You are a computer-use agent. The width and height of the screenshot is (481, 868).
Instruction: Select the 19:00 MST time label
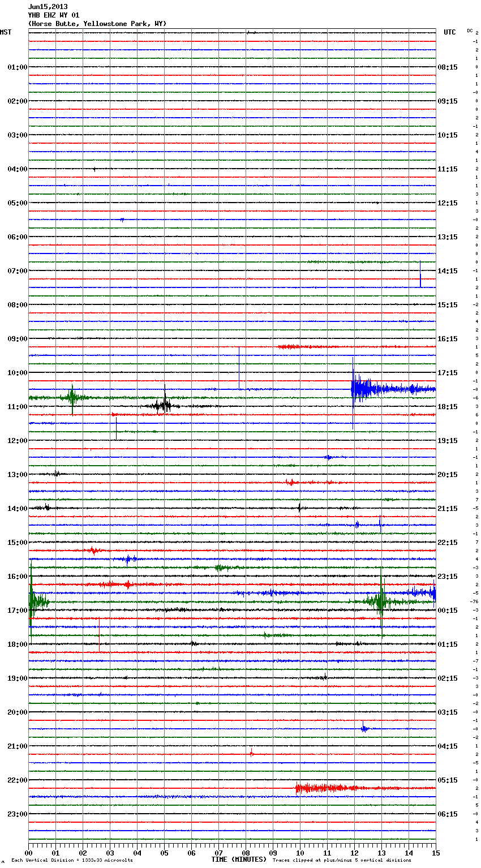click(x=17, y=678)
